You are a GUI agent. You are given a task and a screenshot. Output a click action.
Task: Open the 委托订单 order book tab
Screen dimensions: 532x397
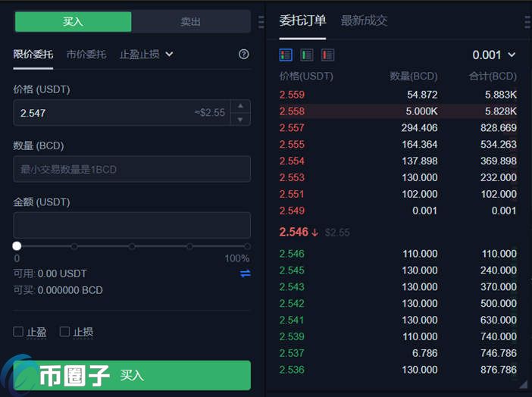(302, 20)
